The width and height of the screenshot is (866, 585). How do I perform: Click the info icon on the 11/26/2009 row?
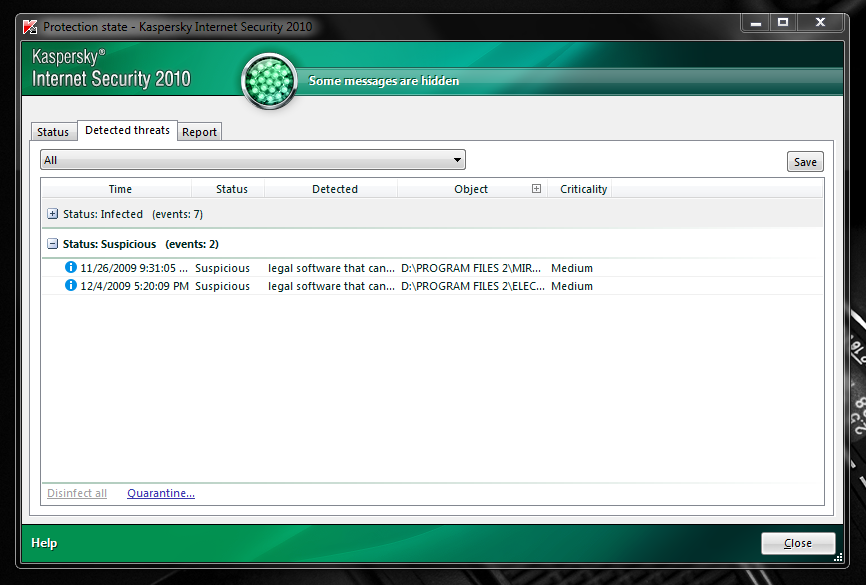pos(71,267)
